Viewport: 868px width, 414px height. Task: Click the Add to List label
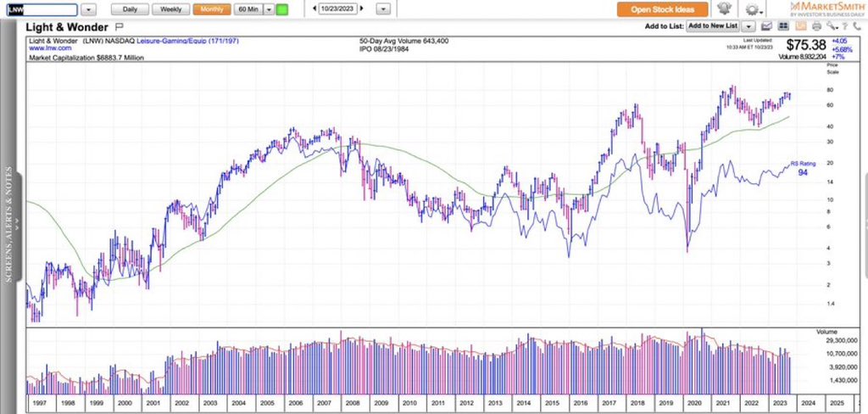(x=665, y=26)
